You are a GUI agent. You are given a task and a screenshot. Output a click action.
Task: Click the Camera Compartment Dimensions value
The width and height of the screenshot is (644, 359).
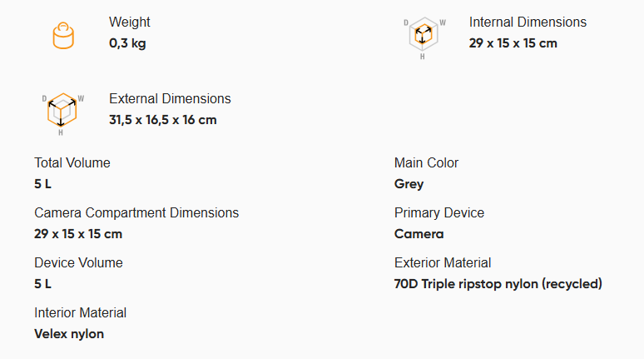[78, 234]
